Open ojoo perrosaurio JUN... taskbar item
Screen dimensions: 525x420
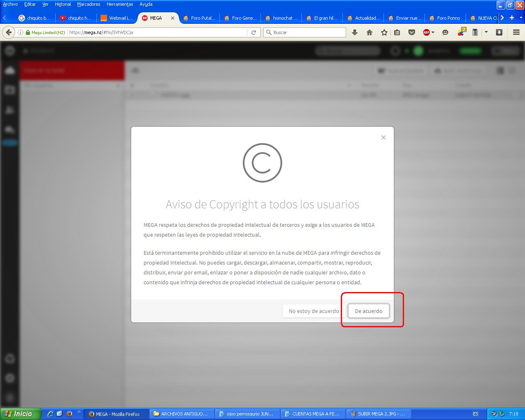247,414
